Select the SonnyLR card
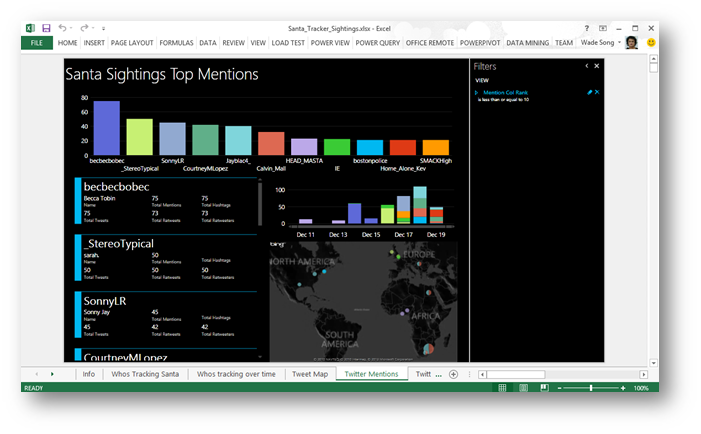701x434 pixels. tap(166, 315)
